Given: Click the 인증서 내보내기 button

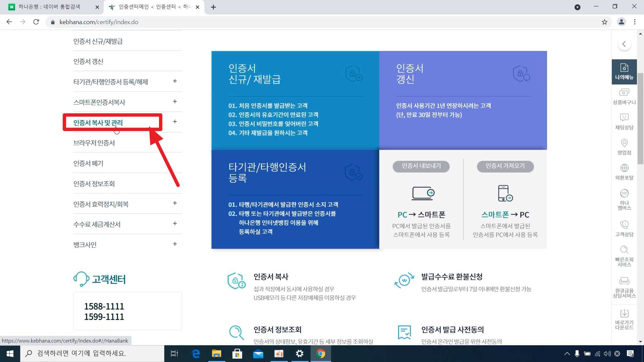Looking at the screenshot, I should pos(421,166).
